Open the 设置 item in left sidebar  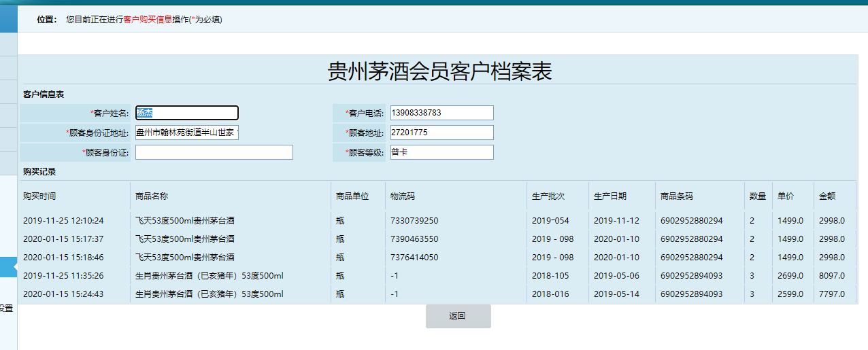(x=6, y=308)
